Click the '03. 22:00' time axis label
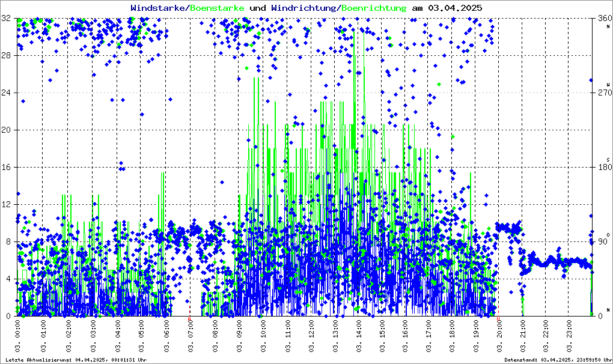 coord(545,336)
